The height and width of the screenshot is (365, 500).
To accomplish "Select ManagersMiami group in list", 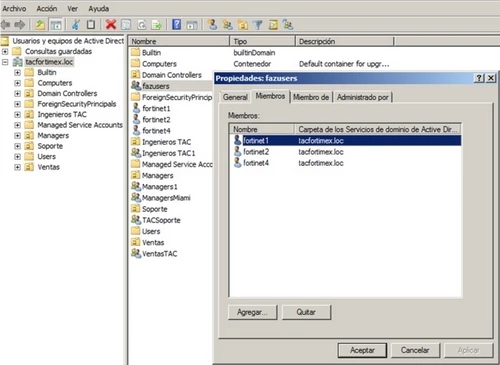I will pyautogui.click(x=161, y=198).
